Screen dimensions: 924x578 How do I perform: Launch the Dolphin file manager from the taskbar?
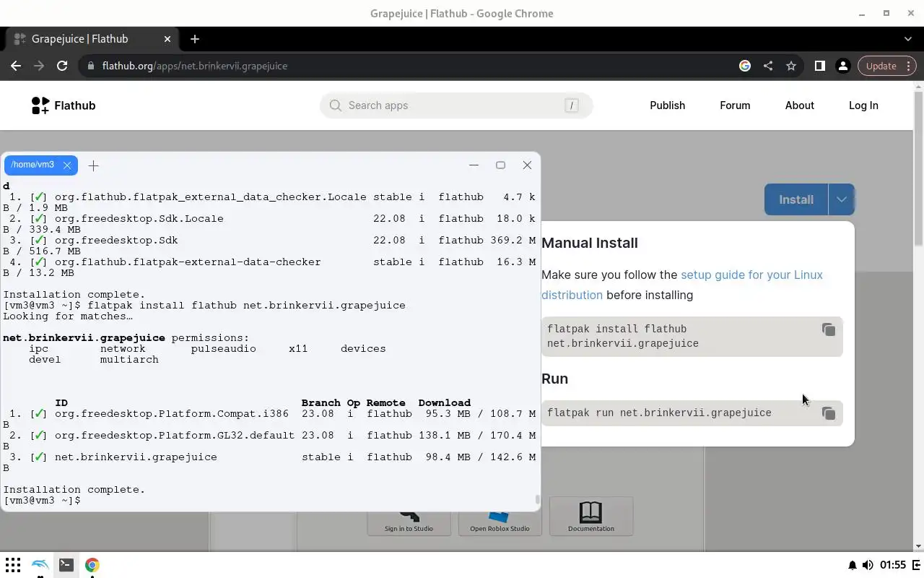(40, 565)
